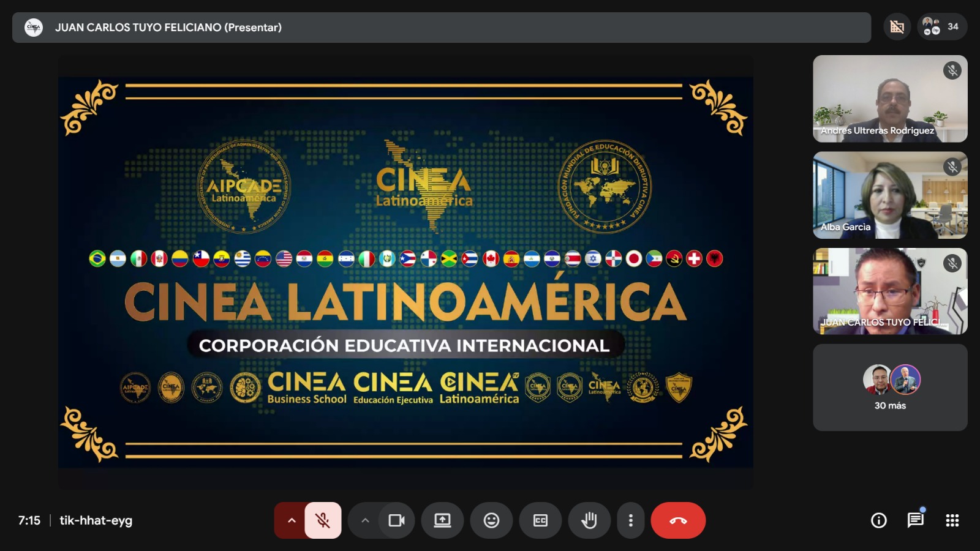
Task: Open chat with everyone
Action: 915,520
